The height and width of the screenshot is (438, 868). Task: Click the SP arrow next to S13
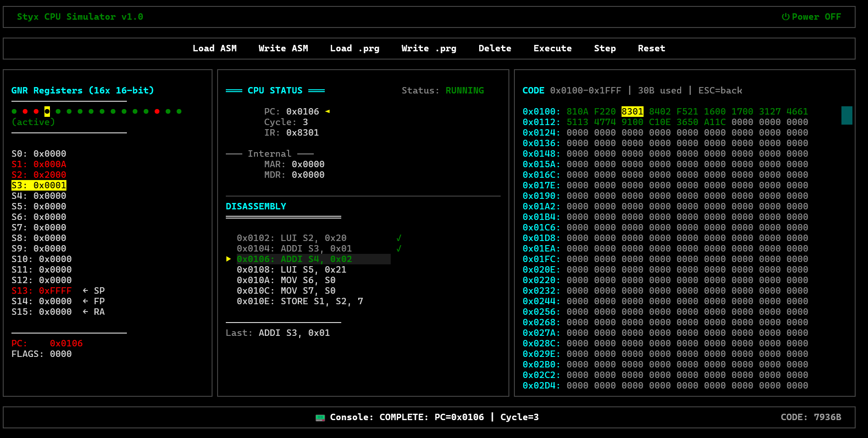coord(86,290)
